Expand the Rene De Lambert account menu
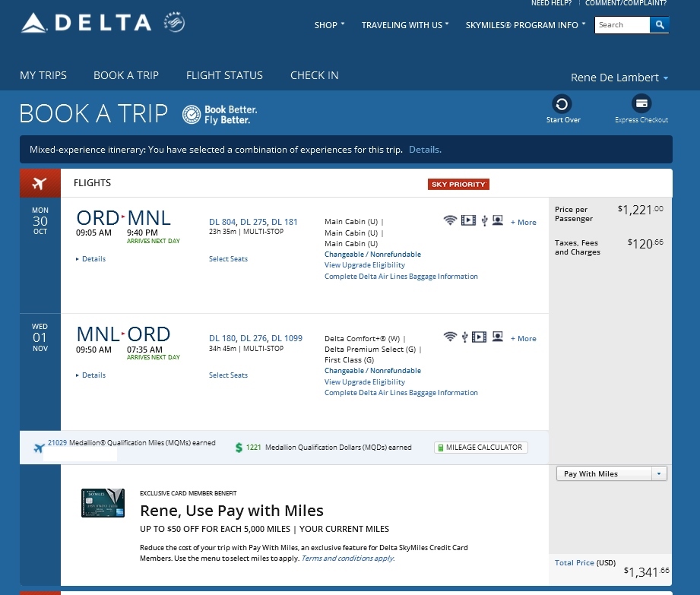This screenshot has width=700, height=595. 619,78
